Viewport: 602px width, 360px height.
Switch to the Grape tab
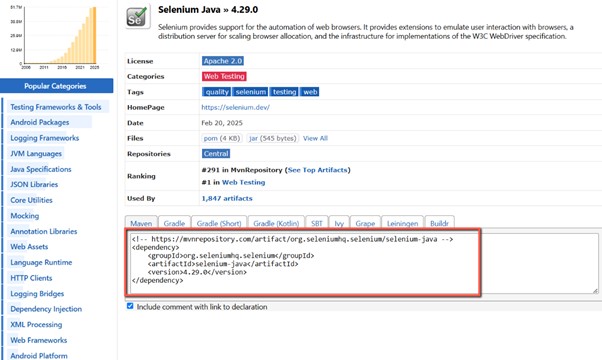[x=365, y=223]
